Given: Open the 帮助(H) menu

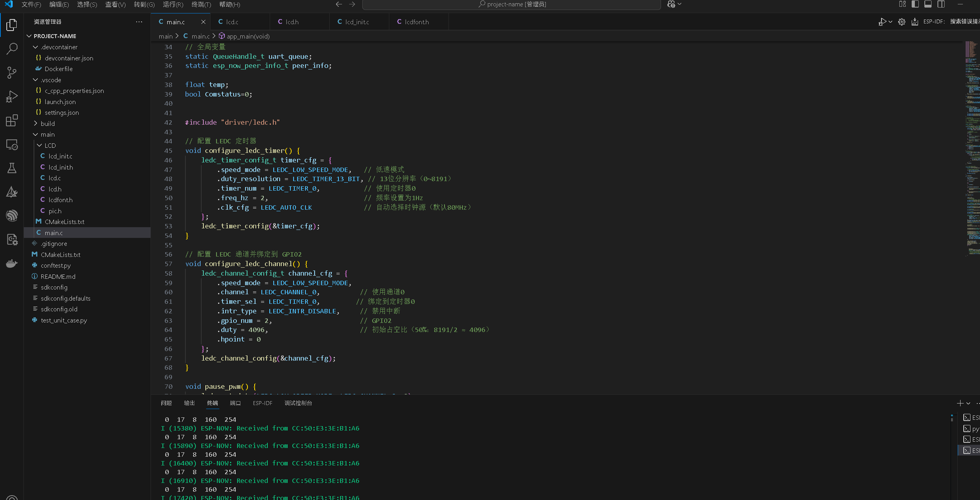Looking at the screenshot, I should tap(230, 4).
